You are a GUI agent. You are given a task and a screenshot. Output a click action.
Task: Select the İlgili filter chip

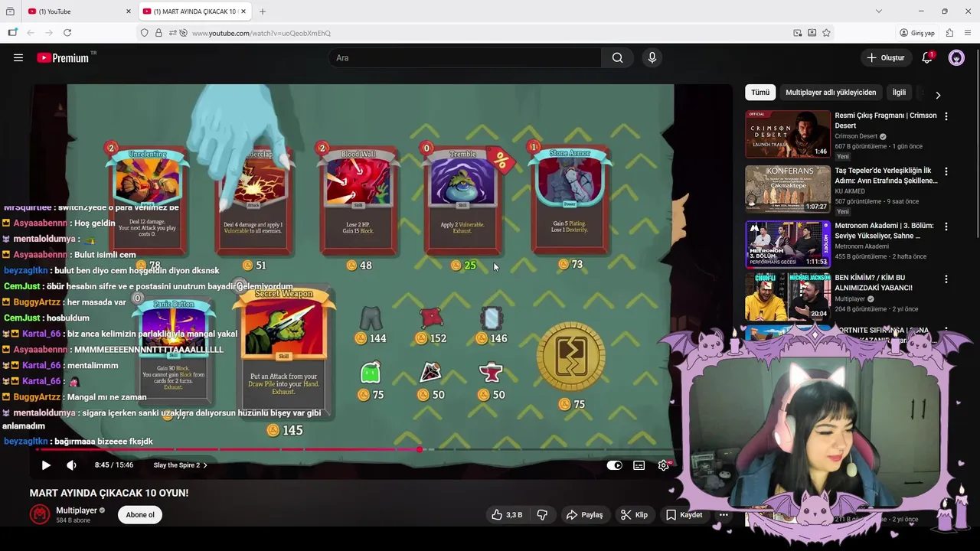[899, 93]
